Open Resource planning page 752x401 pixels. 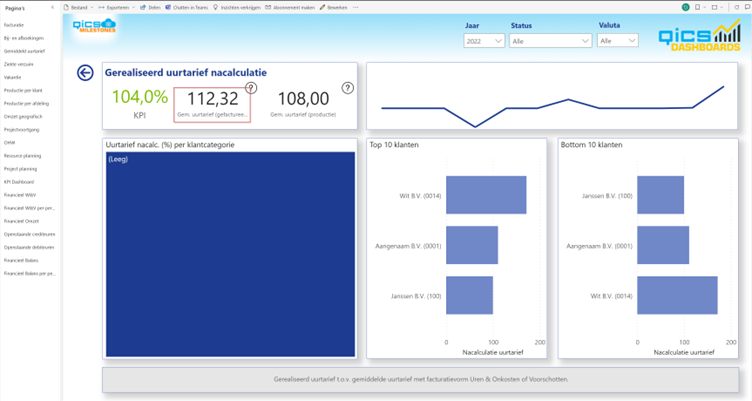pyautogui.click(x=23, y=156)
